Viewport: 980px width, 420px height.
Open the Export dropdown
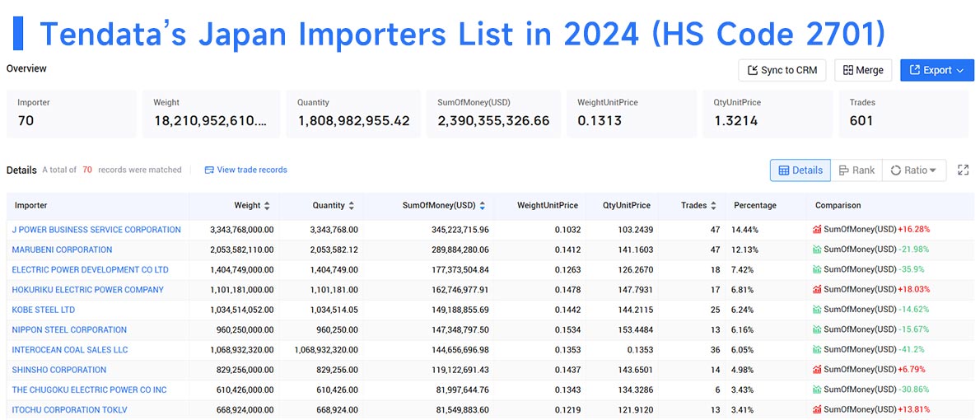point(937,70)
